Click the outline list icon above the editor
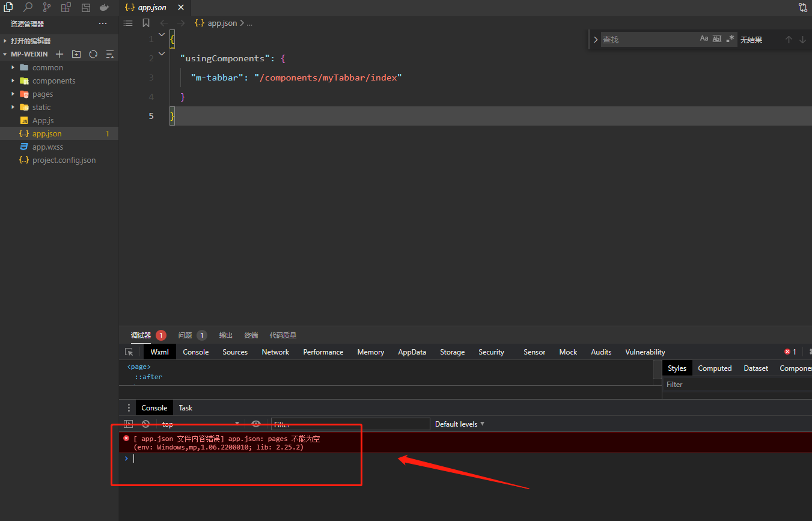 pos(128,23)
